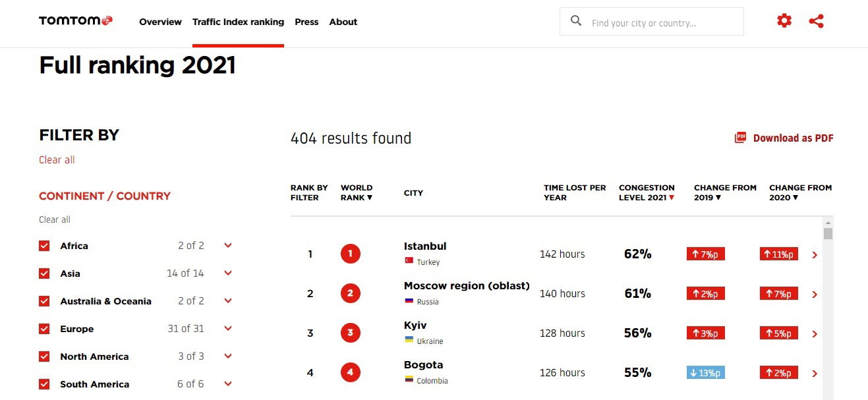Screen dimensions: 868x400
Task: Toggle the Europe checkbox
Action: pos(44,329)
